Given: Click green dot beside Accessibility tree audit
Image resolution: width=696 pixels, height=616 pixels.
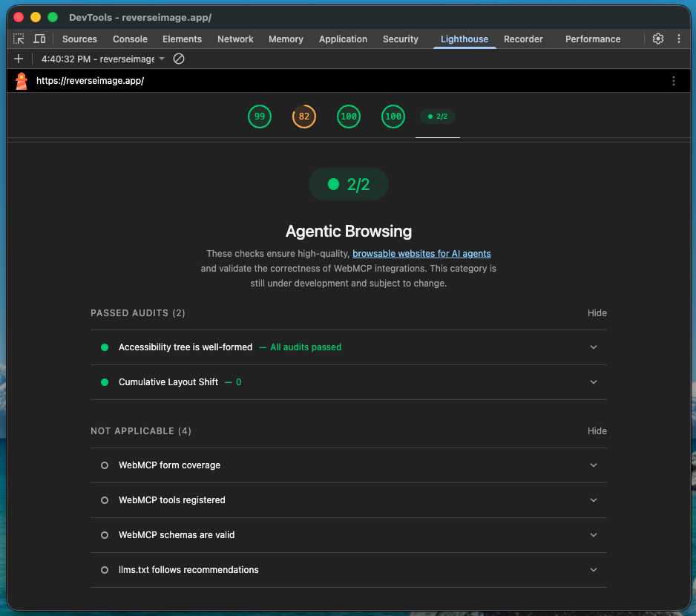Looking at the screenshot, I should (105, 347).
